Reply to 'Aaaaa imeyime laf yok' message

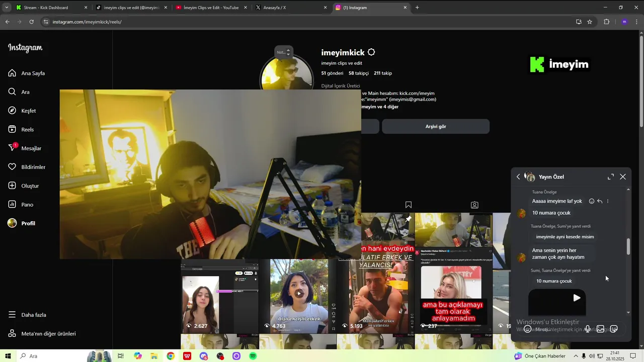pyautogui.click(x=600, y=201)
